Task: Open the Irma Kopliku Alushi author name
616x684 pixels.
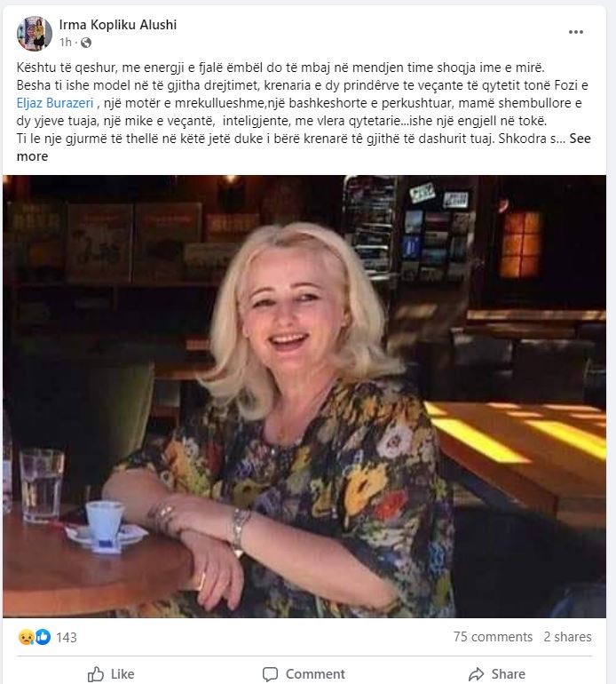Action: pyautogui.click(x=118, y=25)
